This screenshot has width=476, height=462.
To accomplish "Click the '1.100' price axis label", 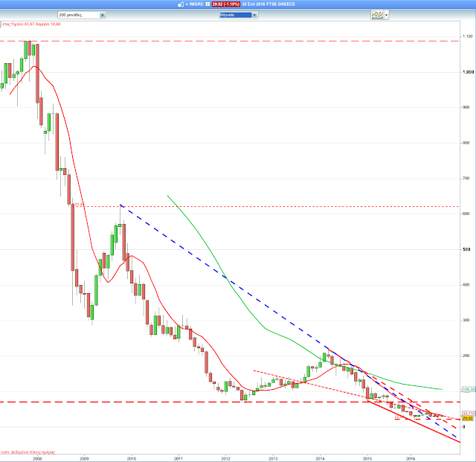I will tap(468, 36).
